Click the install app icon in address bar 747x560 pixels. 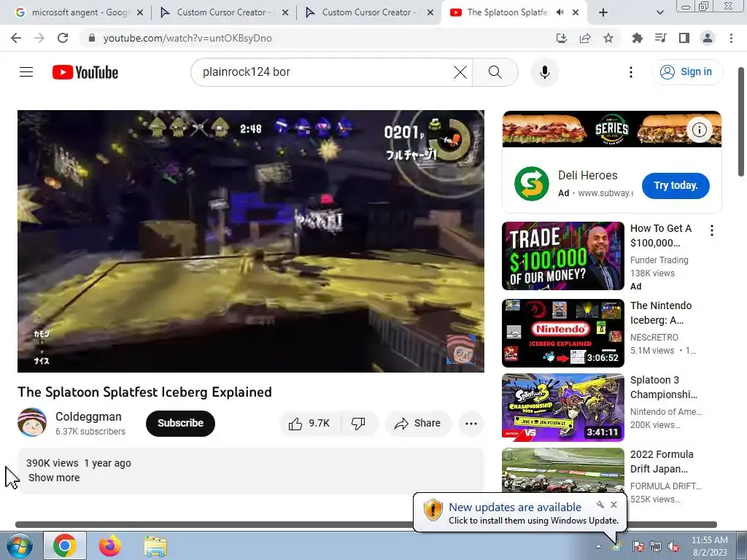click(562, 38)
